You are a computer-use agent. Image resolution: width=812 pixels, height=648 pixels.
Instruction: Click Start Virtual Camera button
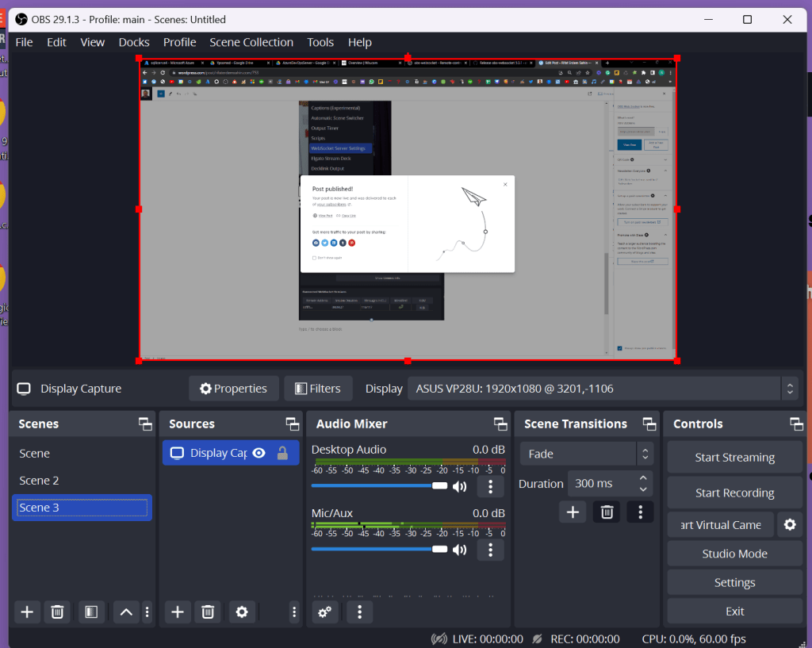[x=720, y=525]
